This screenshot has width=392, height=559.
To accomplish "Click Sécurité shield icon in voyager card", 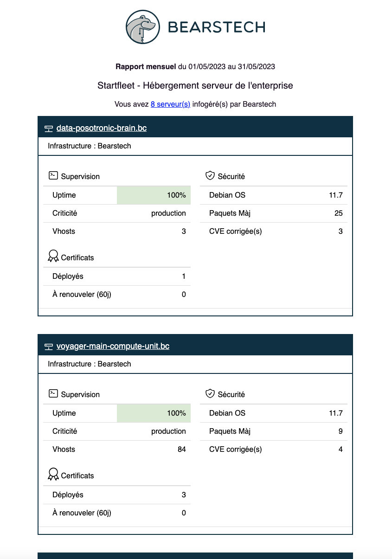I will click(210, 394).
